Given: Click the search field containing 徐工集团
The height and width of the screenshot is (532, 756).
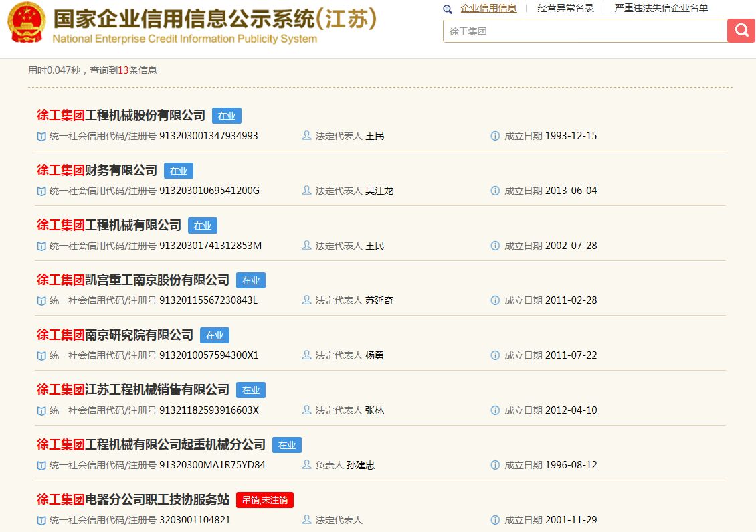Looking at the screenshot, I should [585, 31].
